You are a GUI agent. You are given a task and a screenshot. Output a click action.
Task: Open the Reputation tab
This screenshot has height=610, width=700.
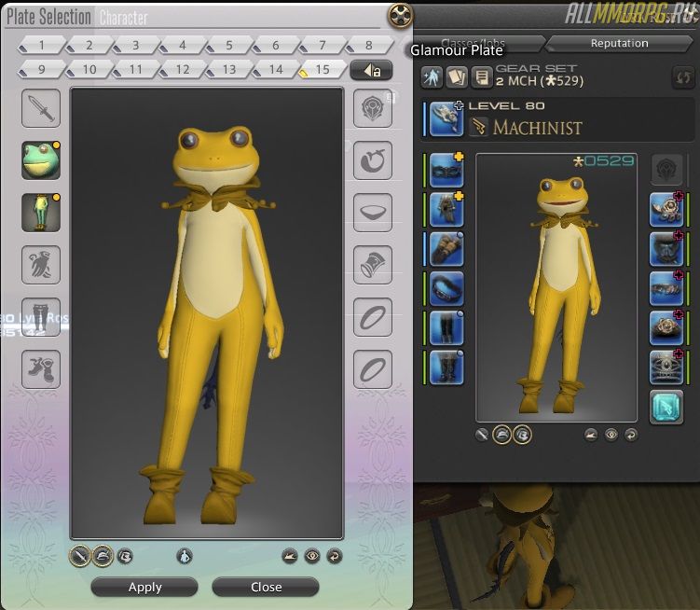620,43
